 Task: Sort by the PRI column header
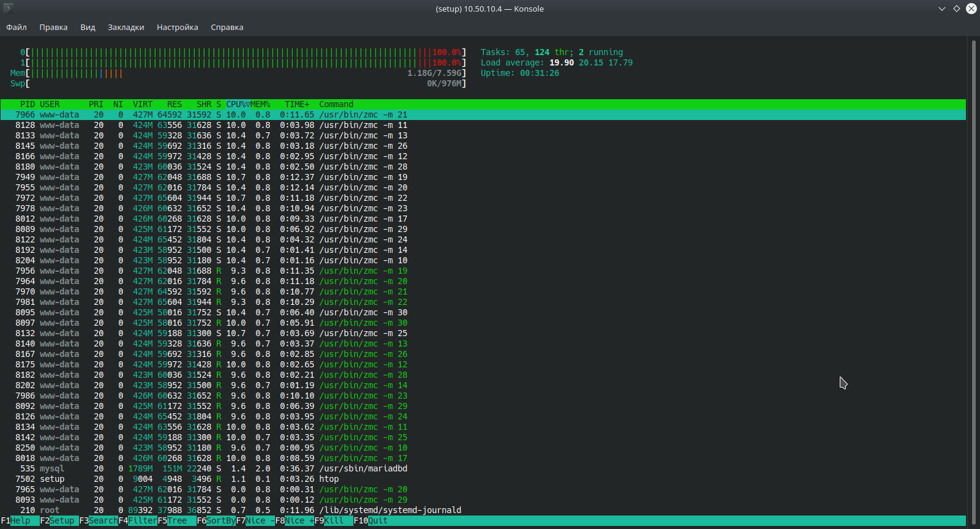pyautogui.click(x=96, y=104)
